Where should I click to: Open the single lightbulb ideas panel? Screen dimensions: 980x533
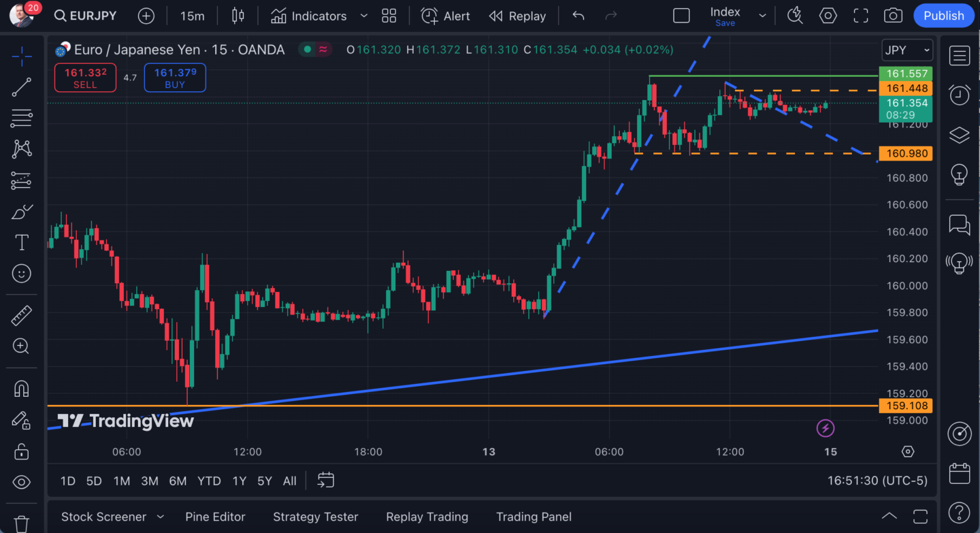960,174
